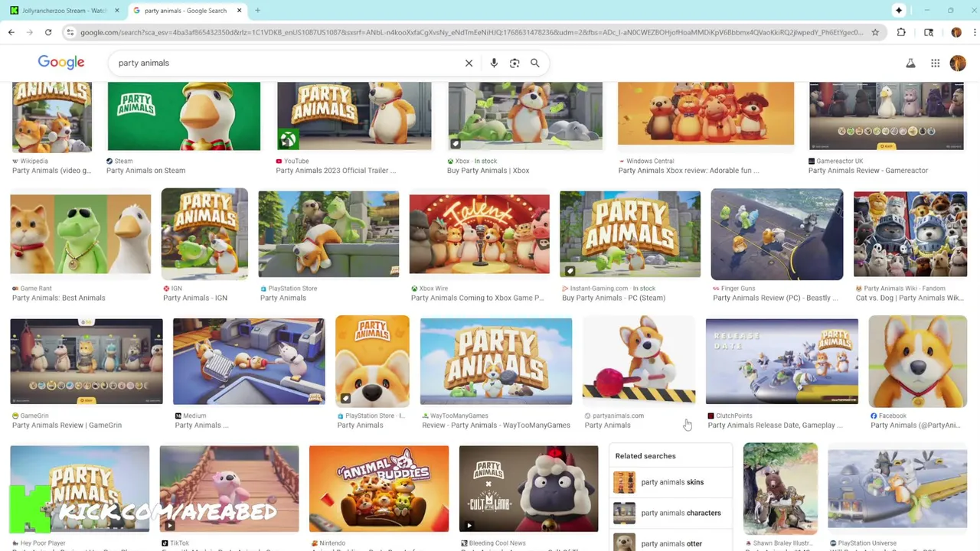Click the browser forward arrow

tap(30, 32)
